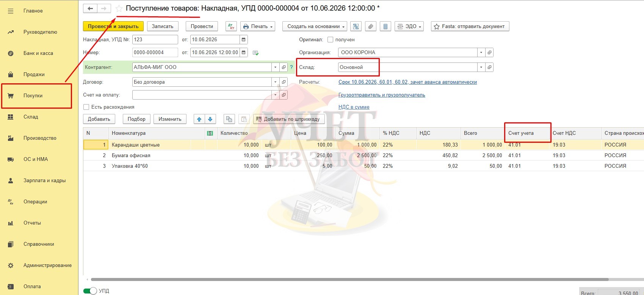
Task: Open Склад dropdown arrow
Action: (x=481, y=67)
